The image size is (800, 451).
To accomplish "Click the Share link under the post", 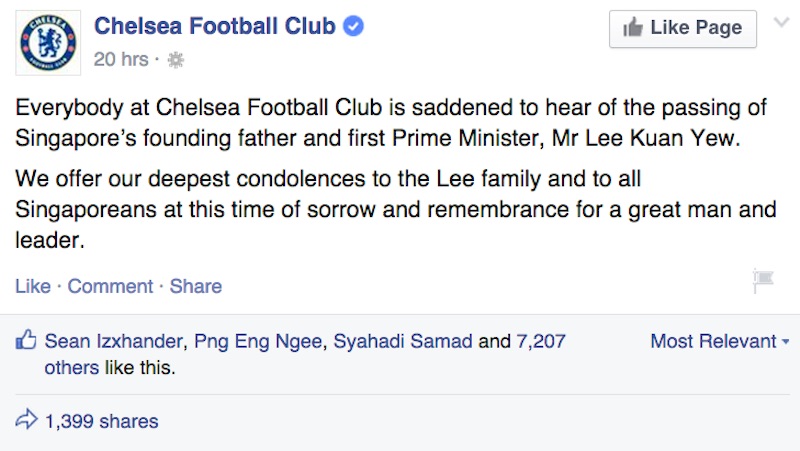I will click(196, 286).
